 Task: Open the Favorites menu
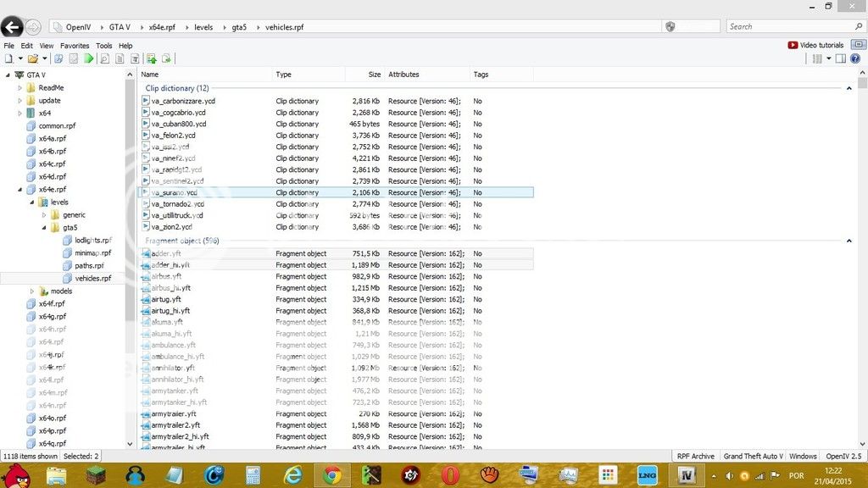74,46
